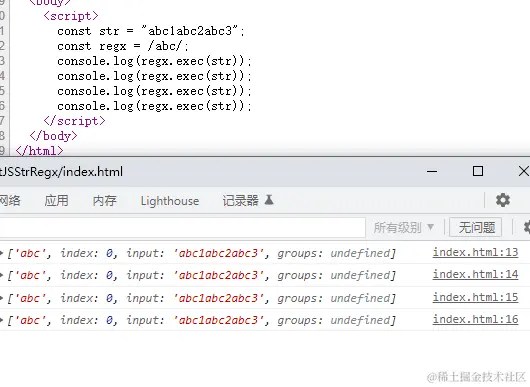Open source link index.html:14
Image resolution: width=530 pixels, height=387 pixels.
475,274
